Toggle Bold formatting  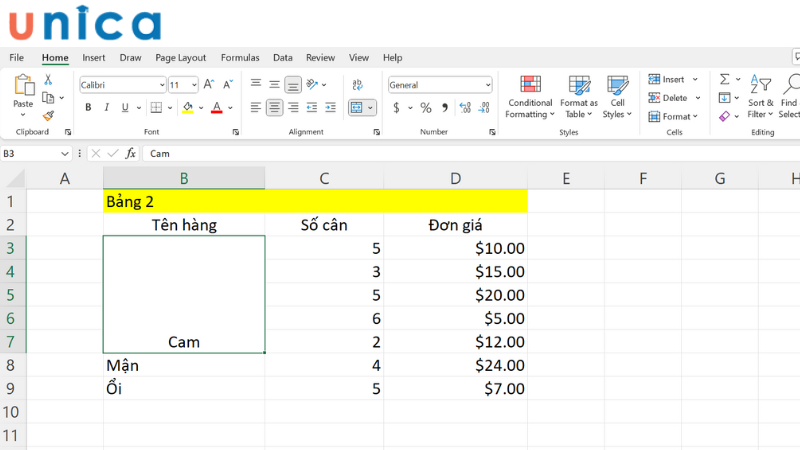point(88,108)
